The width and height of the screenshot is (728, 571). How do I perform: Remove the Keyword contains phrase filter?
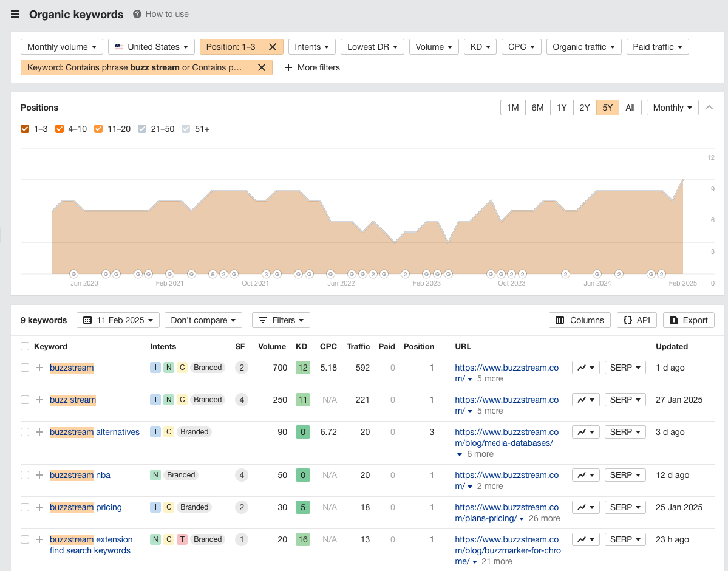[x=262, y=67]
